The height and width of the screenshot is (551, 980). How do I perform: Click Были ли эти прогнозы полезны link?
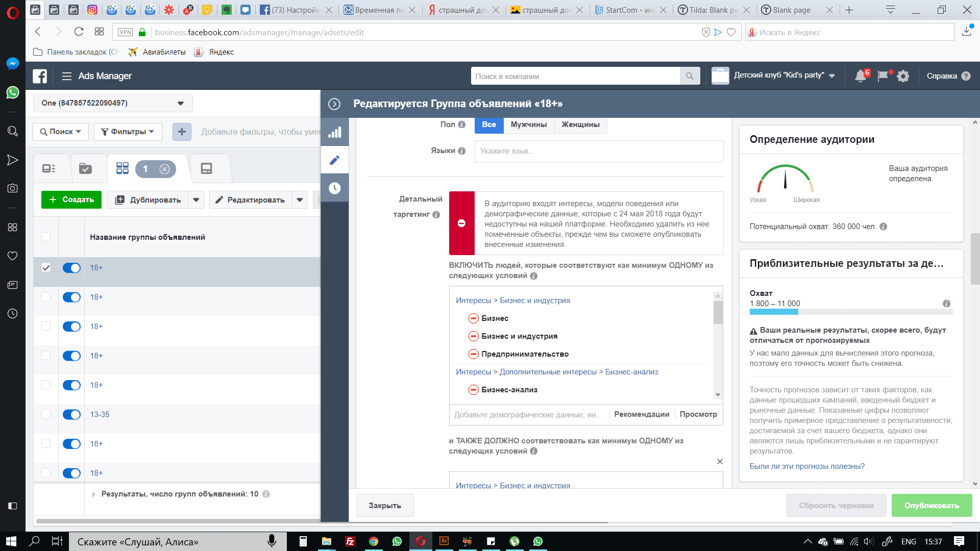[x=807, y=466]
